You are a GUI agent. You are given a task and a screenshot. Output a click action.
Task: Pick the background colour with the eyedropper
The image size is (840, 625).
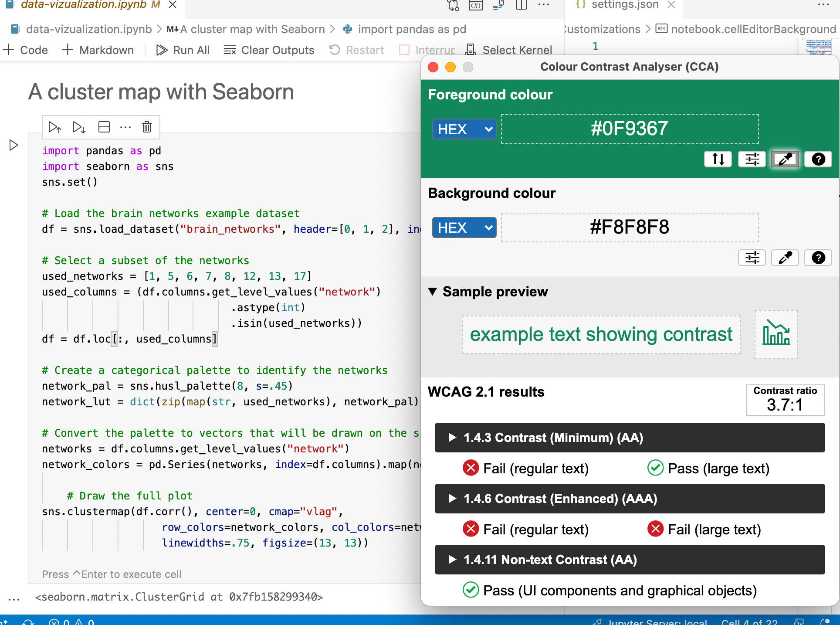[x=785, y=258]
